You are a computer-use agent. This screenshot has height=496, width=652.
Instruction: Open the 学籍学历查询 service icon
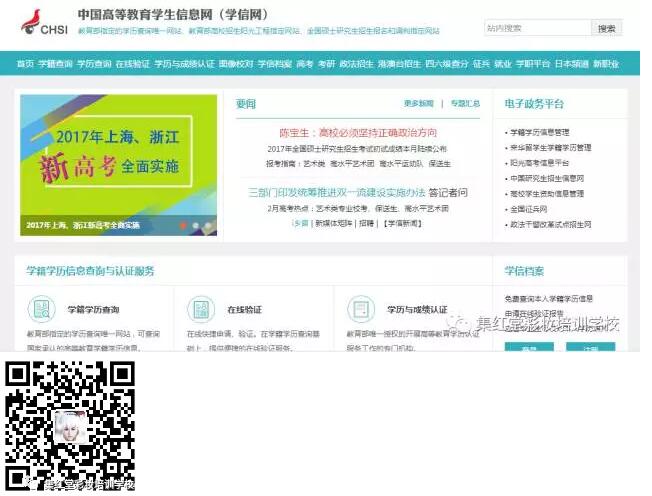tap(41, 310)
